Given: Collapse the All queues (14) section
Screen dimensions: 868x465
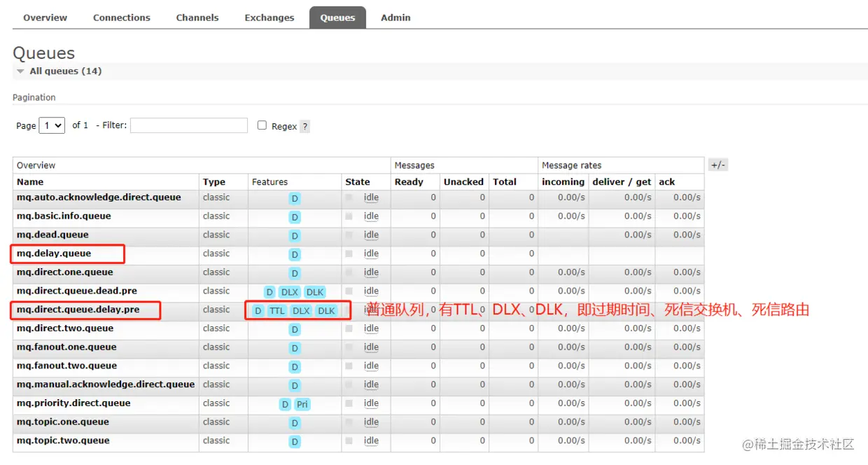Looking at the screenshot, I should pos(65,71).
